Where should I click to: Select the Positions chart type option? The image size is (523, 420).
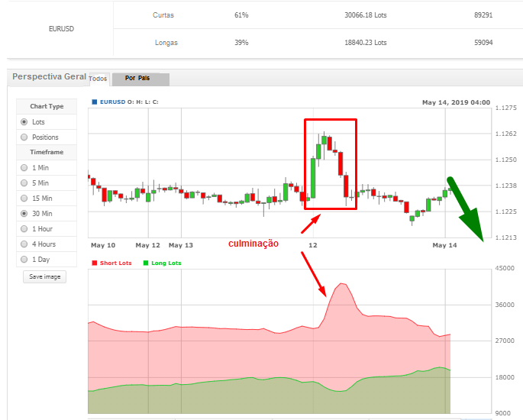click(x=24, y=137)
